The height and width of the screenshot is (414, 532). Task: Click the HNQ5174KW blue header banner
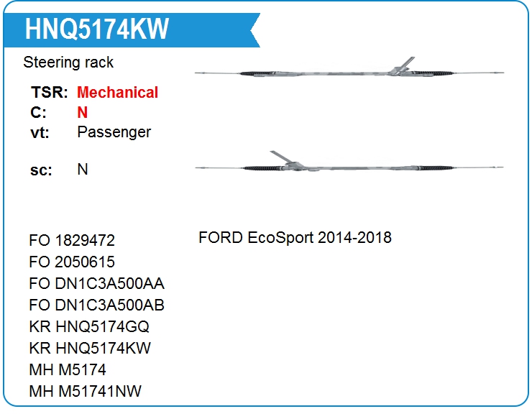[132, 30]
